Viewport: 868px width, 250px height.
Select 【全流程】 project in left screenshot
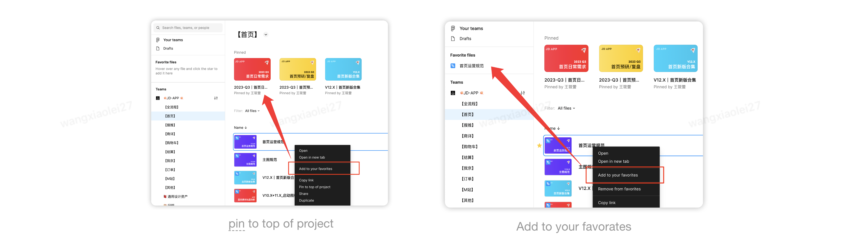point(171,107)
